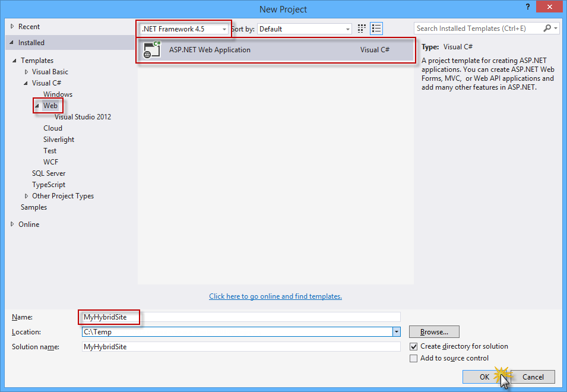The width and height of the screenshot is (567, 392).
Task: Switch template list to small icons view
Action: [x=361, y=28]
